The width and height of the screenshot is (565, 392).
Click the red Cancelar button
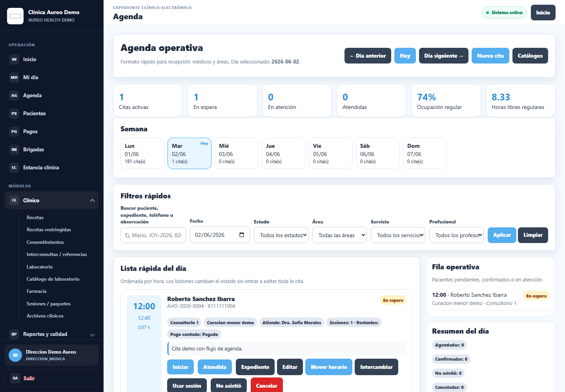click(x=267, y=385)
